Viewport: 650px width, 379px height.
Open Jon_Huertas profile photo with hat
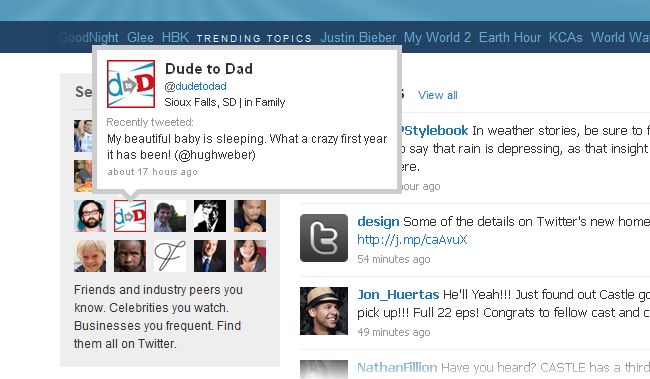[324, 311]
